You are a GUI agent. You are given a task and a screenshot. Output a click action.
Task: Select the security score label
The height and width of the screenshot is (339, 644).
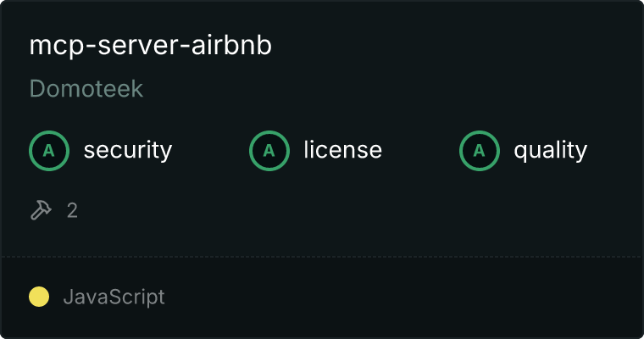(x=128, y=150)
